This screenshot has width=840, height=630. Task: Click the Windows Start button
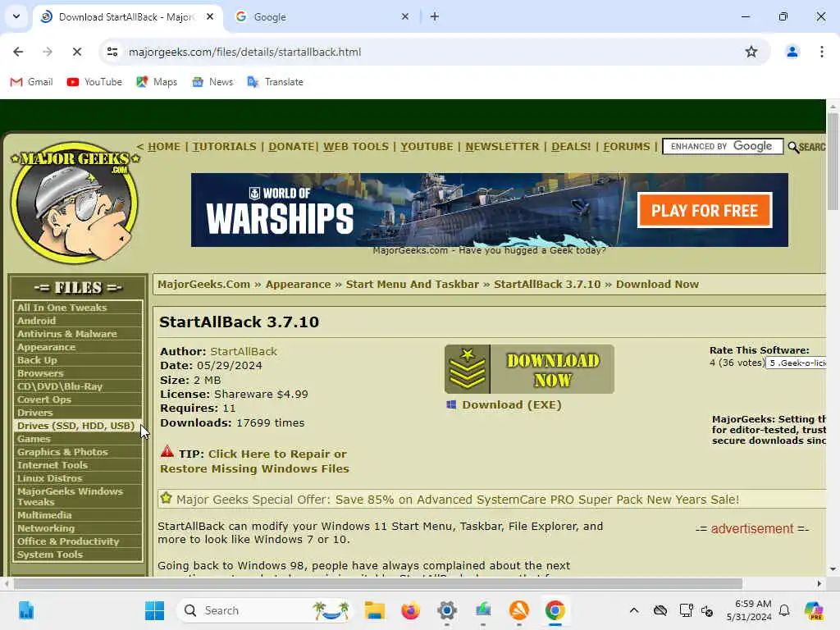pos(154,610)
